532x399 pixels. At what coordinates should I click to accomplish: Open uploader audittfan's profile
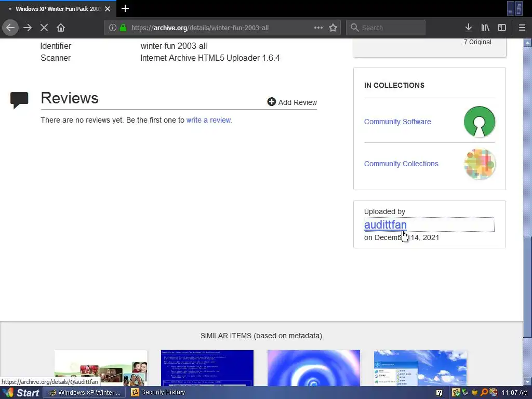click(x=385, y=224)
